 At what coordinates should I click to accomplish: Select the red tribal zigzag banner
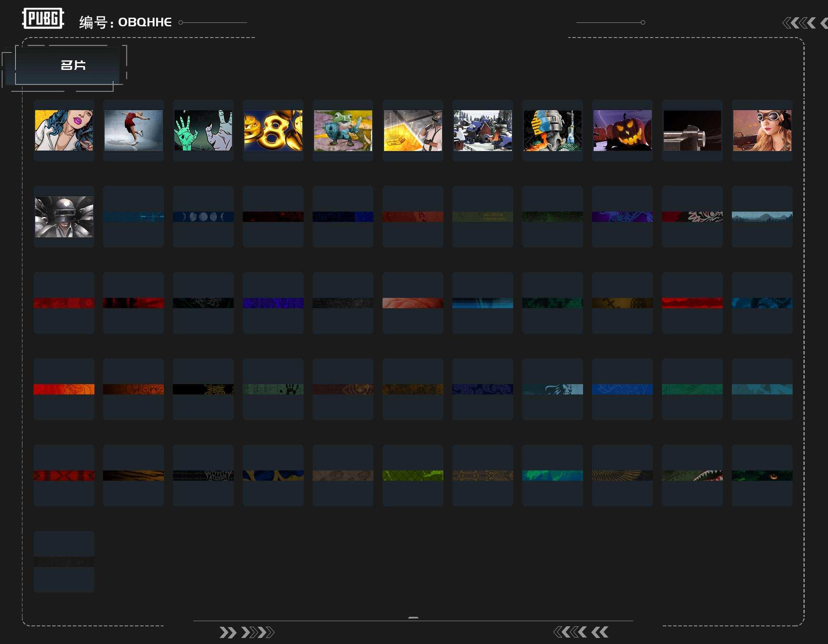[64, 475]
